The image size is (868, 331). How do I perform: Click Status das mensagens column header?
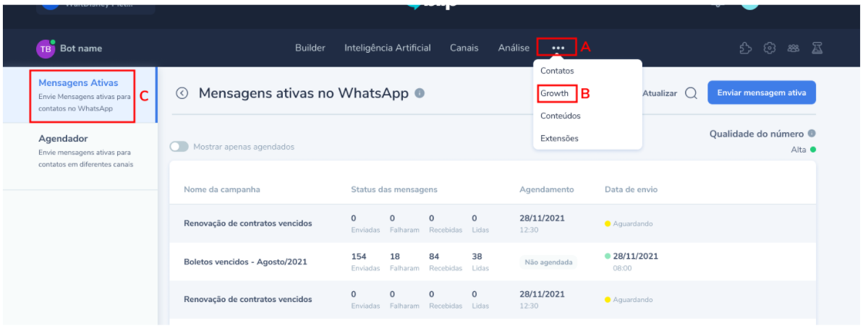pyautogui.click(x=394, y=189)
